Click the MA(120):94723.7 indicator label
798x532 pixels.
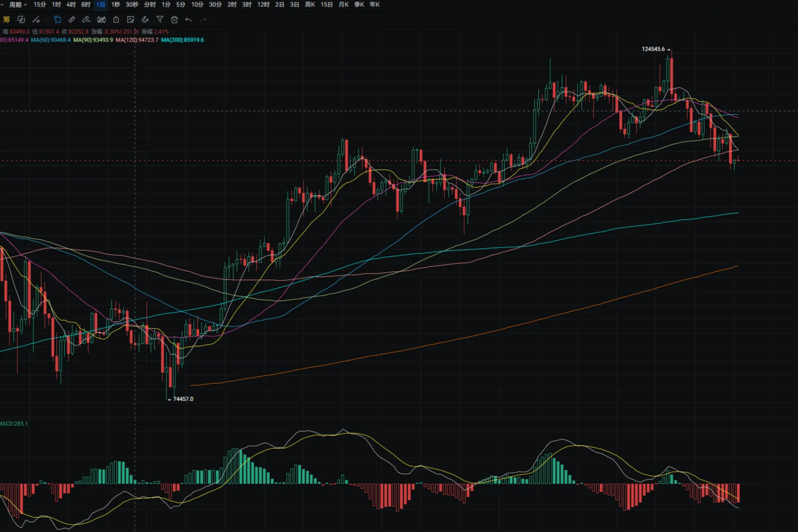click(137, 40)
